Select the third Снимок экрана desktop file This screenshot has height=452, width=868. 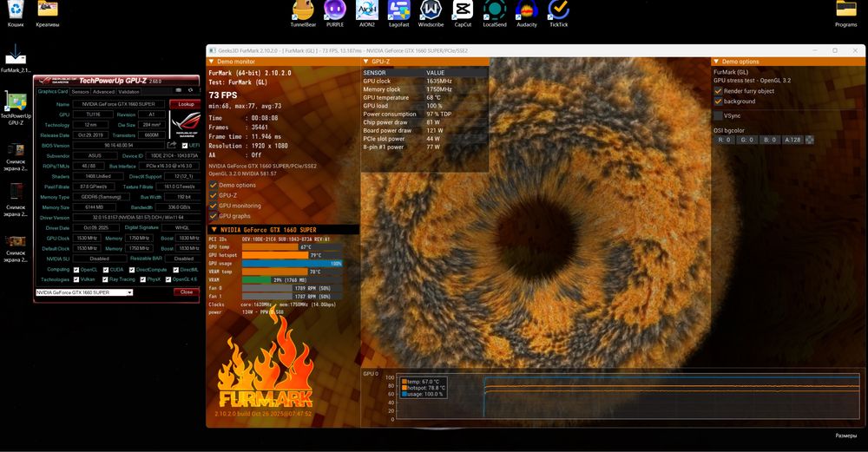click(16, 248)
